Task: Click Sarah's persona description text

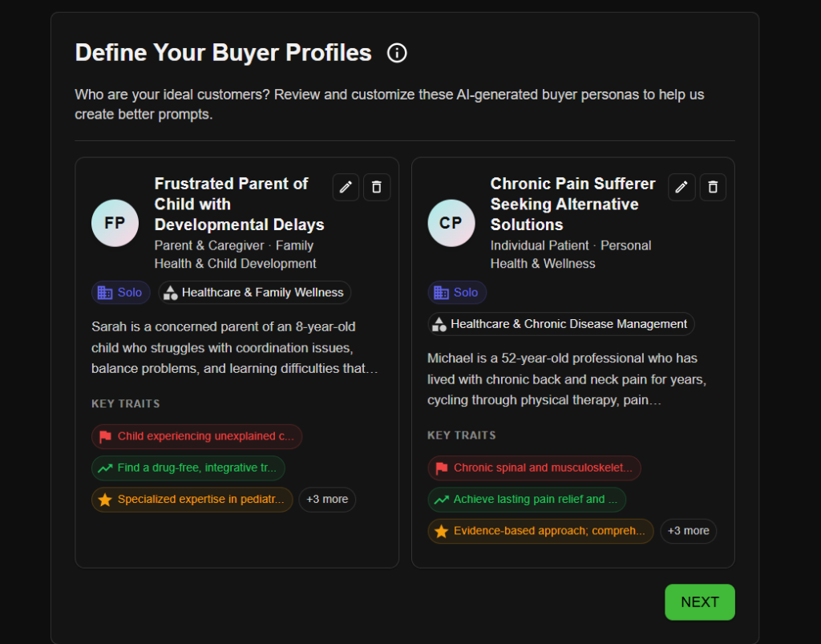Action: pyautogui.click(x=235, y=347)
